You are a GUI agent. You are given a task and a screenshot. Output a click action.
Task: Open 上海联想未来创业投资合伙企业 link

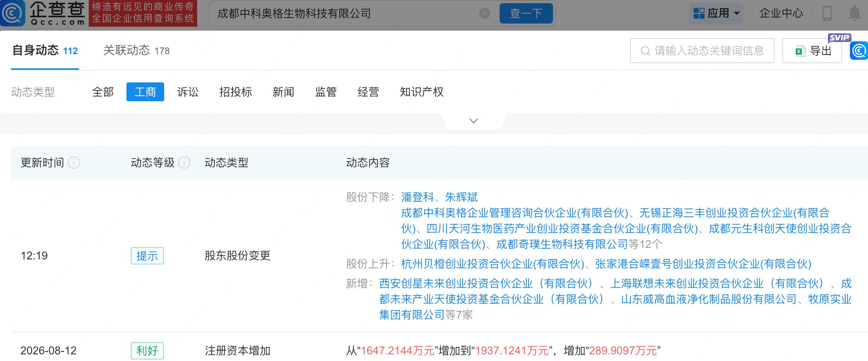click(718, 283)
